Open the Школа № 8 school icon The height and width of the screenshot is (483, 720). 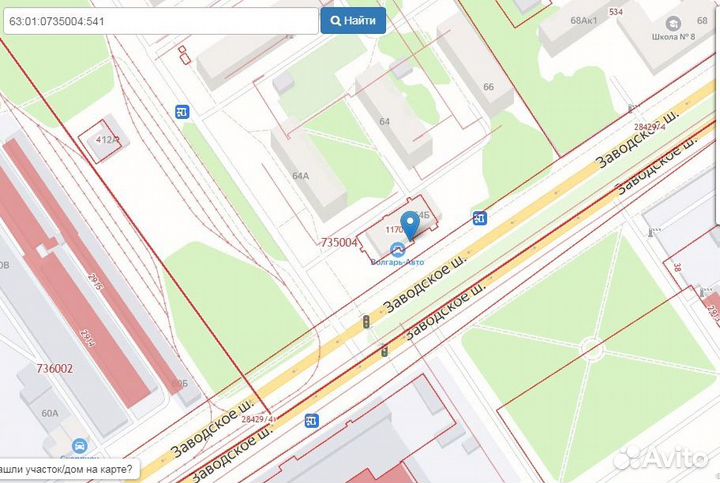(x=673, y=23)
